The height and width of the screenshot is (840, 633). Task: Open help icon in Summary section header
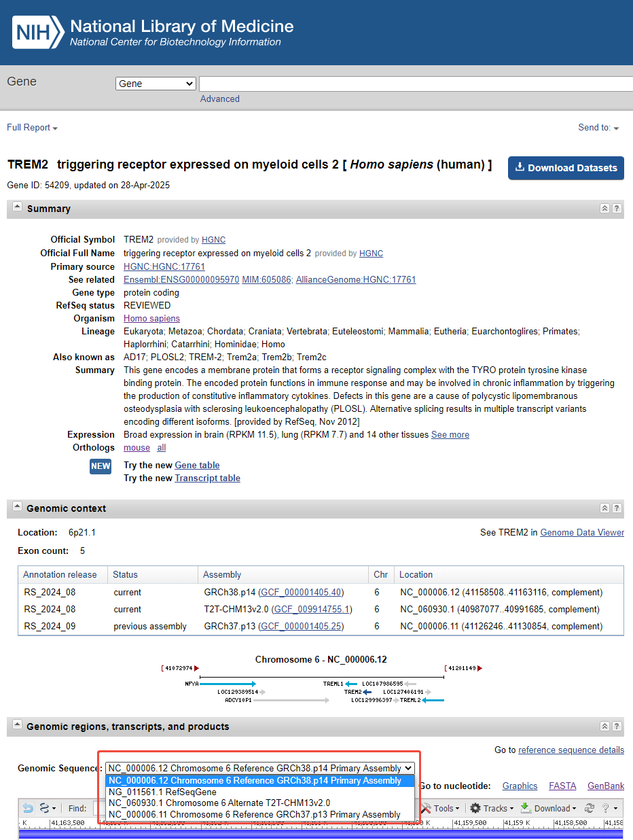click(x=616, y=209)
